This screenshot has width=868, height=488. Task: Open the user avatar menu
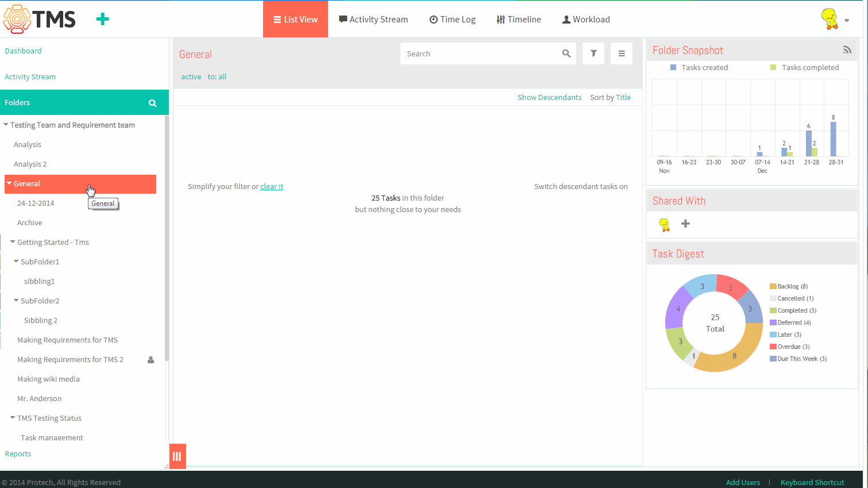point(835,19)
